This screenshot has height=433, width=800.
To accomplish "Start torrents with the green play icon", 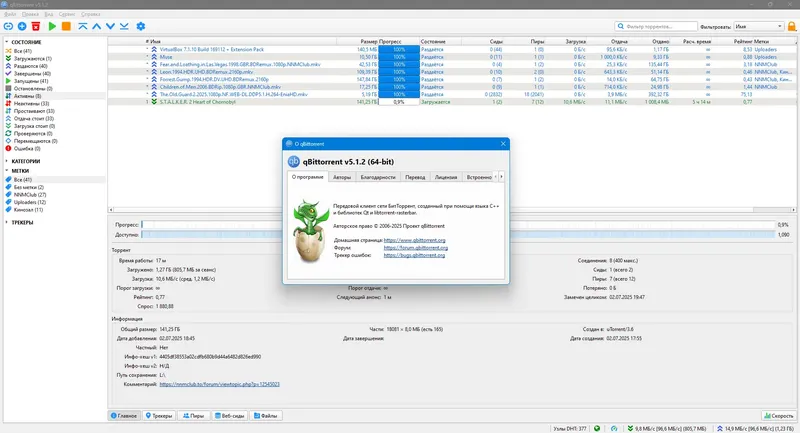I will click(52, 26).
